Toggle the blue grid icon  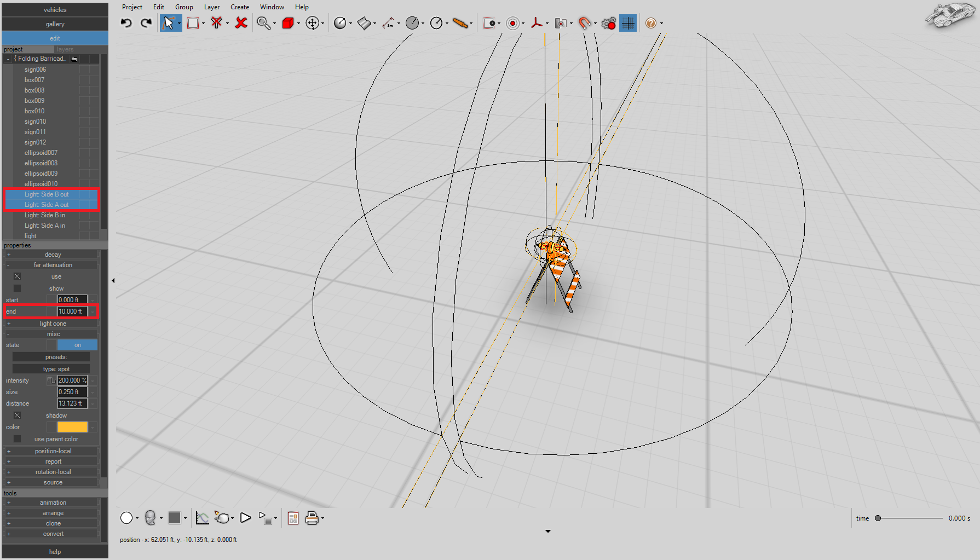[628, 23]
